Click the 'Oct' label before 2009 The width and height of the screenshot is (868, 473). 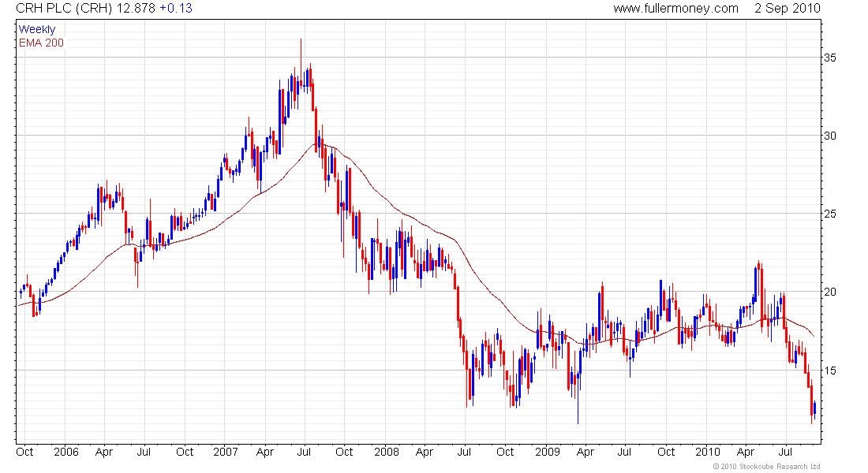[x=505, y=452]
